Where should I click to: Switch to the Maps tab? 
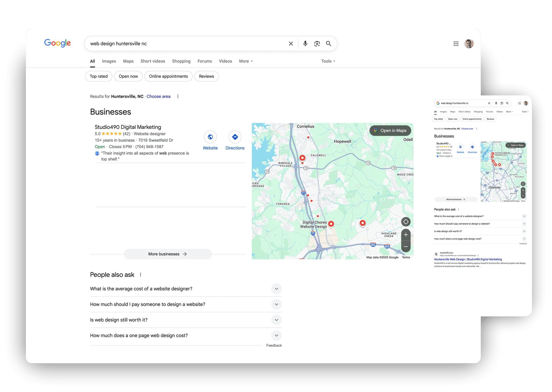pos(128,61)
